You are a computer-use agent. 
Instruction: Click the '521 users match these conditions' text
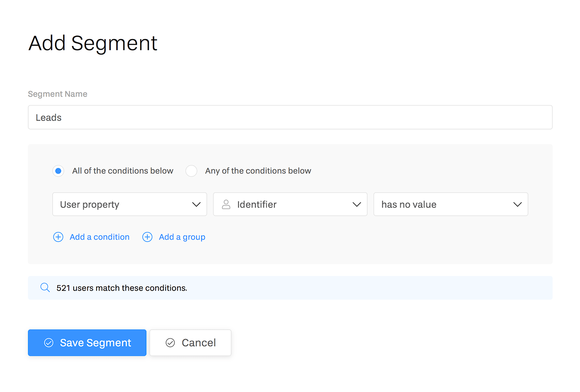[122, 288]
